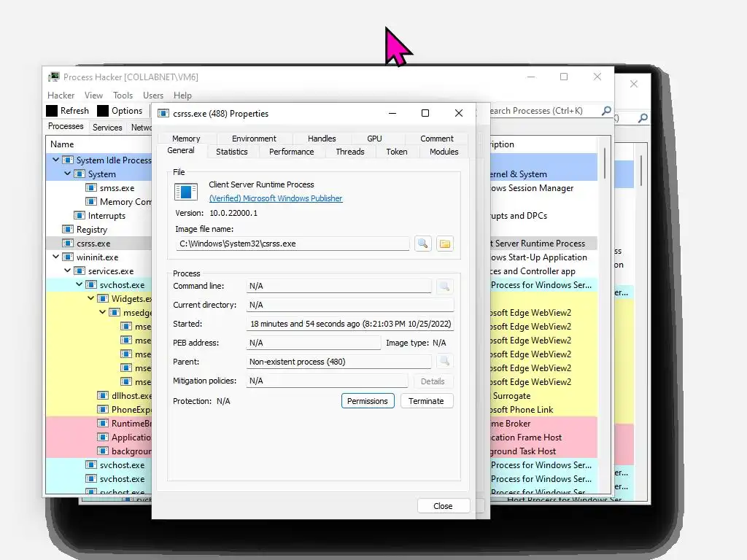
Task: Open the Token tab
Action: click(x=397, y=152)
